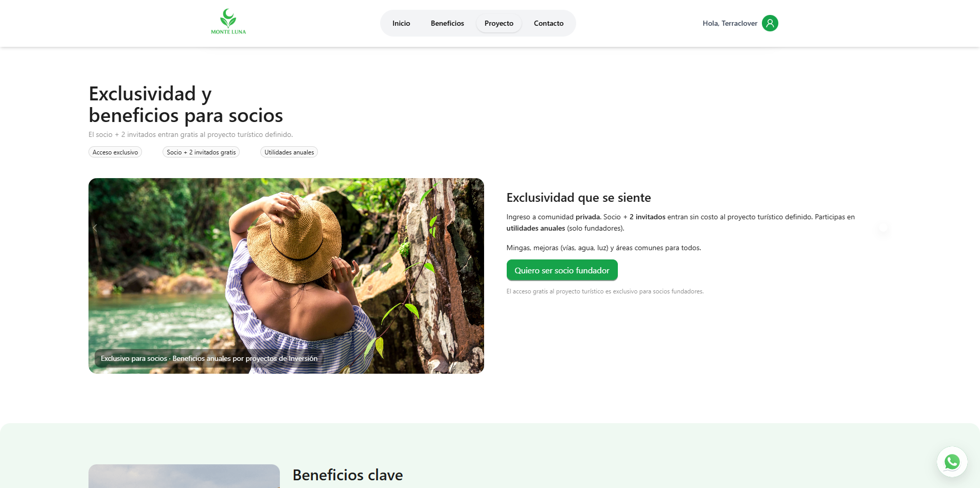Select the Socio + 2 invitados gratis chip
Image resolution: width=980 pixels, height=488 pixels.
pyautogui.click(x=201, y=152)
